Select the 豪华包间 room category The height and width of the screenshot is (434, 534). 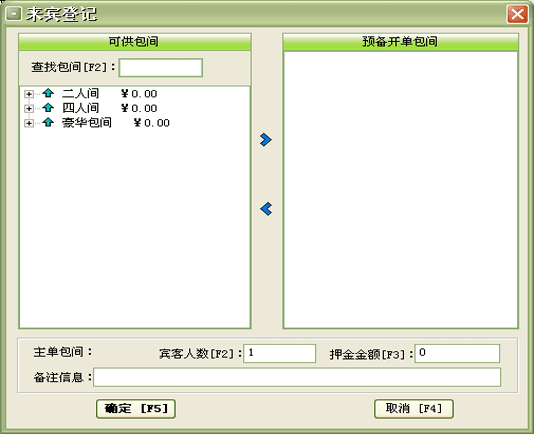pyautogui.click(x=87, y=123)
